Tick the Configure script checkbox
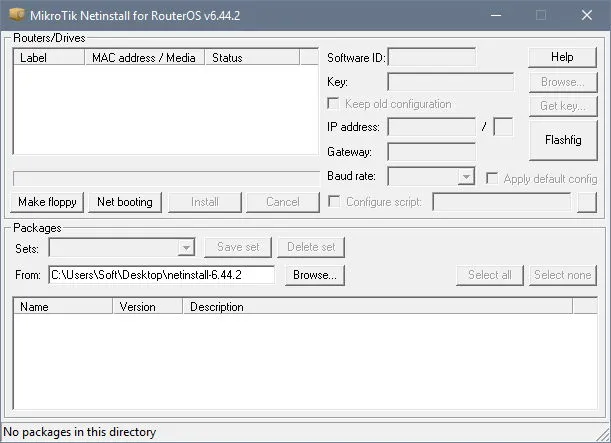The image size is (611, 443). [x=334, y=201]
